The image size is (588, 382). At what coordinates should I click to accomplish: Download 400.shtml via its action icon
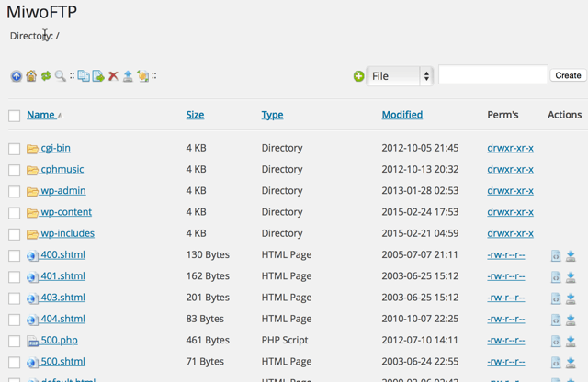coord(571,256)
